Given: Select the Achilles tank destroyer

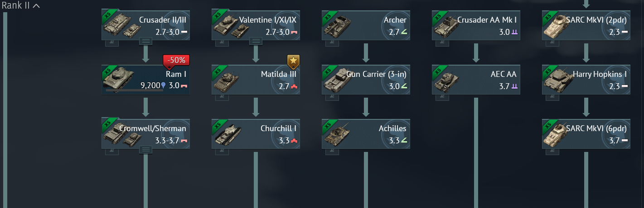Looking at the screenshot, I should (x=366, y=134).
